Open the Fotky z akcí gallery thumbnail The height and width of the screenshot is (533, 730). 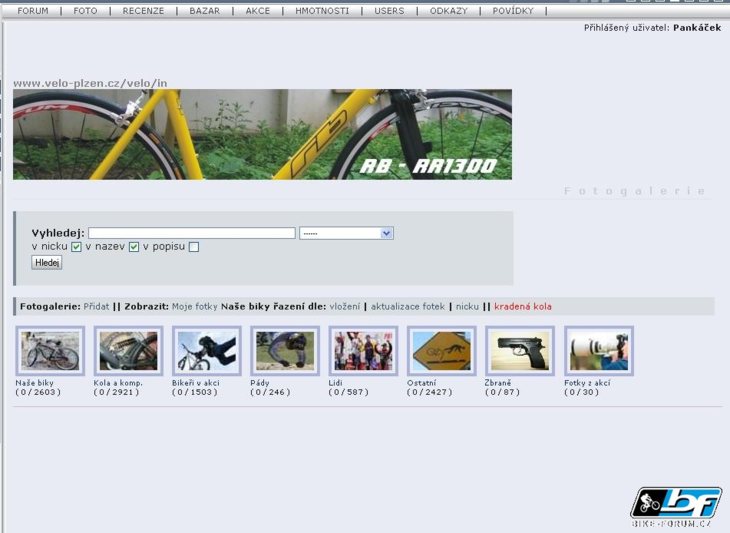tap(598, 351)
